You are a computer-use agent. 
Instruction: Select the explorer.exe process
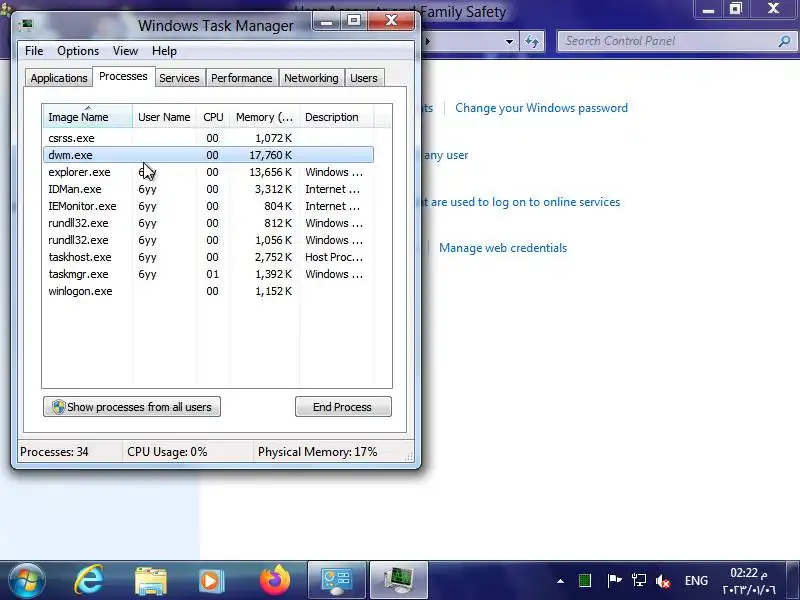(x=209, y=172)
